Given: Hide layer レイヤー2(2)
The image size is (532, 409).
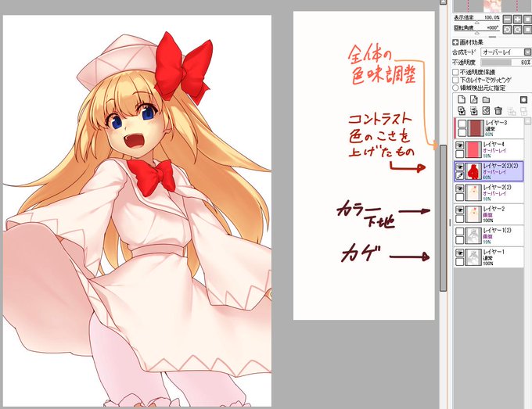Looking at the screenshot, I should tap(460, 188).
